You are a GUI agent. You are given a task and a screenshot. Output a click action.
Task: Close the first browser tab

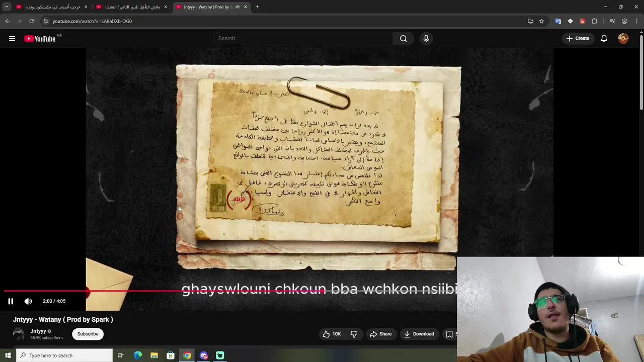click(86, 7)
